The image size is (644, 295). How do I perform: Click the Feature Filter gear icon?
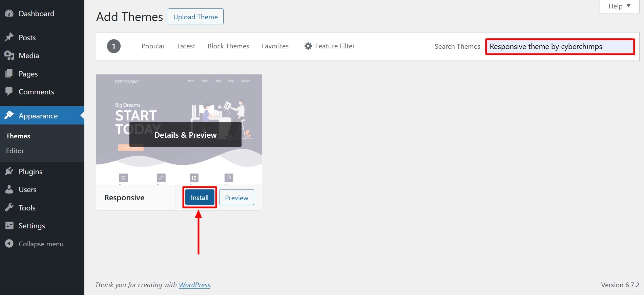[x=308, y=46]
